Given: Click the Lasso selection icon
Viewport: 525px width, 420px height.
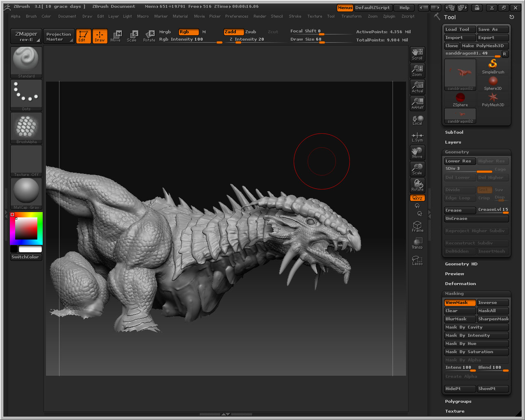Looking at the screenshot, I should (x=417, y=260).
